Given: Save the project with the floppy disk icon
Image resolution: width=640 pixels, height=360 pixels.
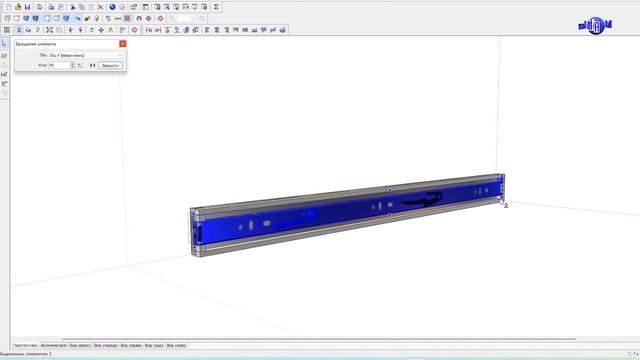Looking at the screenshot, I should tap(27, 7).
